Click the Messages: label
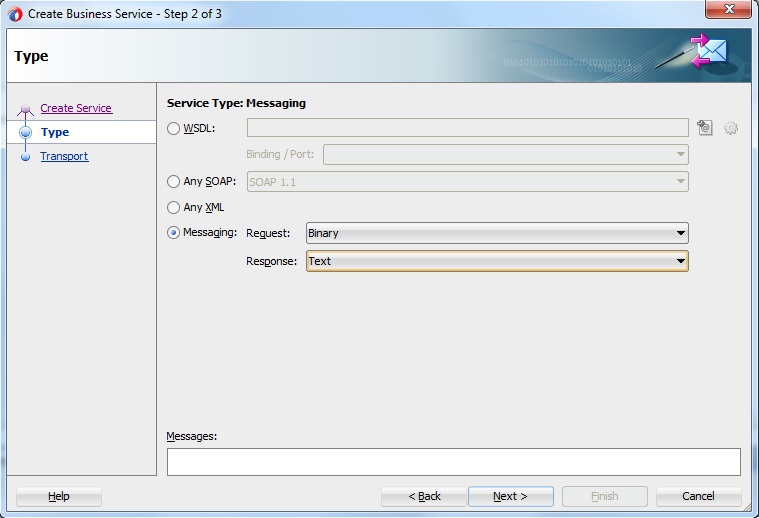This screenshot has width=759, height=518. click(192, 436)
